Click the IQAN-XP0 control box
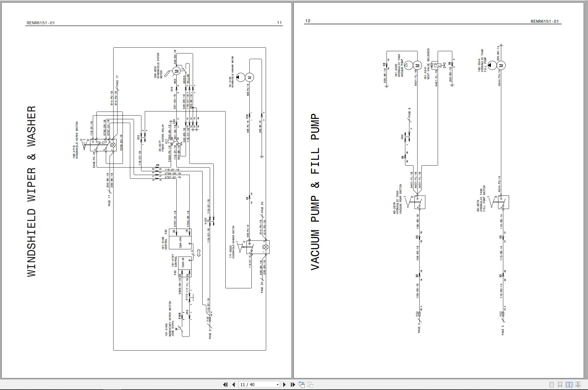 pos(180,239)
